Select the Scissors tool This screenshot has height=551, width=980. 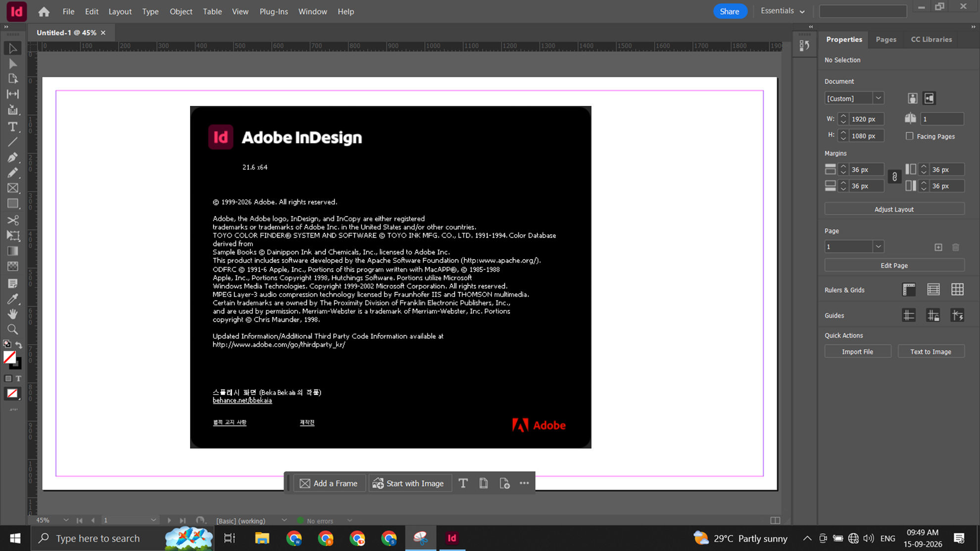coord(13,220)
